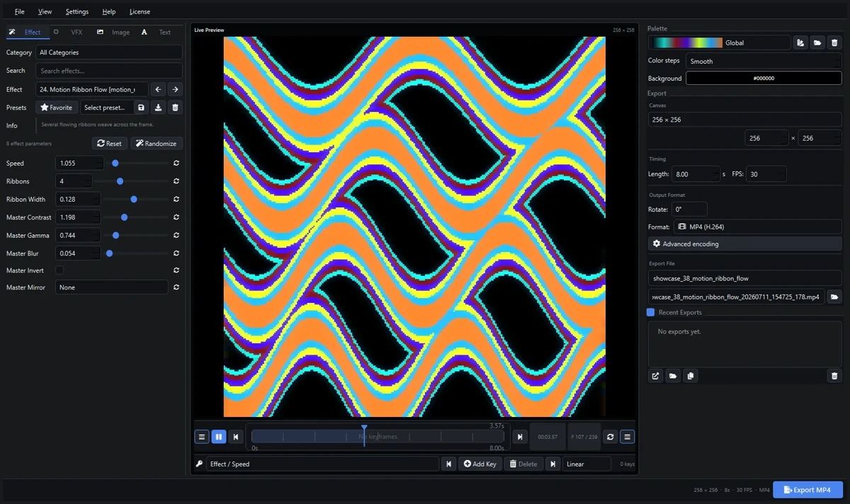Go to the next effect arrow

(x=175, y=89)
